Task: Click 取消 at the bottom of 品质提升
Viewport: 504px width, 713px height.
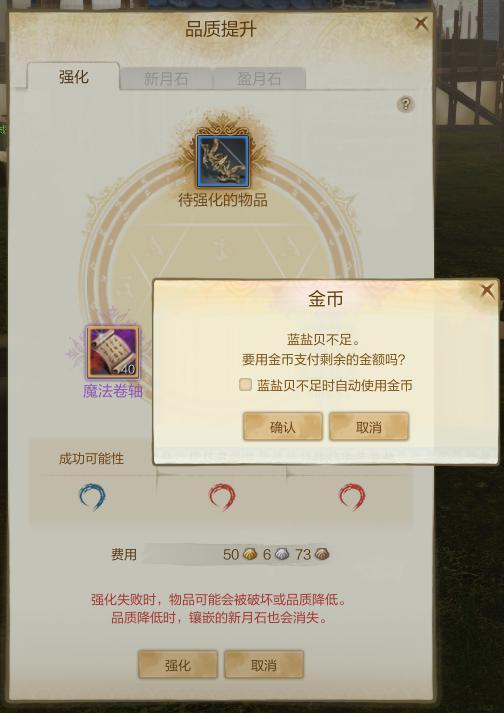Action: (x=264, y=665)
